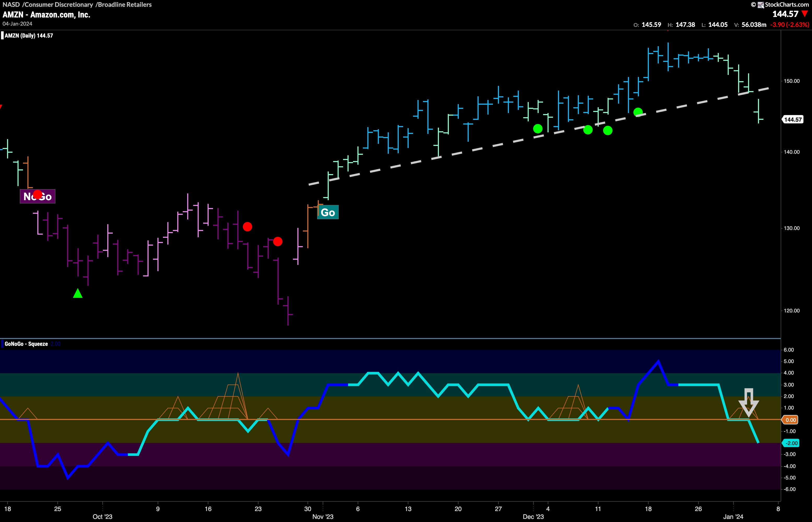
Task: Click the 4.00 oscillator axis label
Action: click(789, 373)
